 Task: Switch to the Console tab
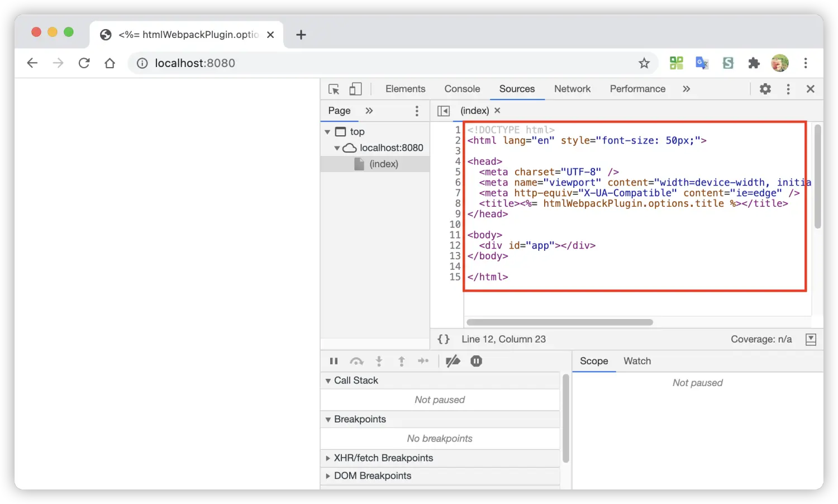(x=462, y=89)
